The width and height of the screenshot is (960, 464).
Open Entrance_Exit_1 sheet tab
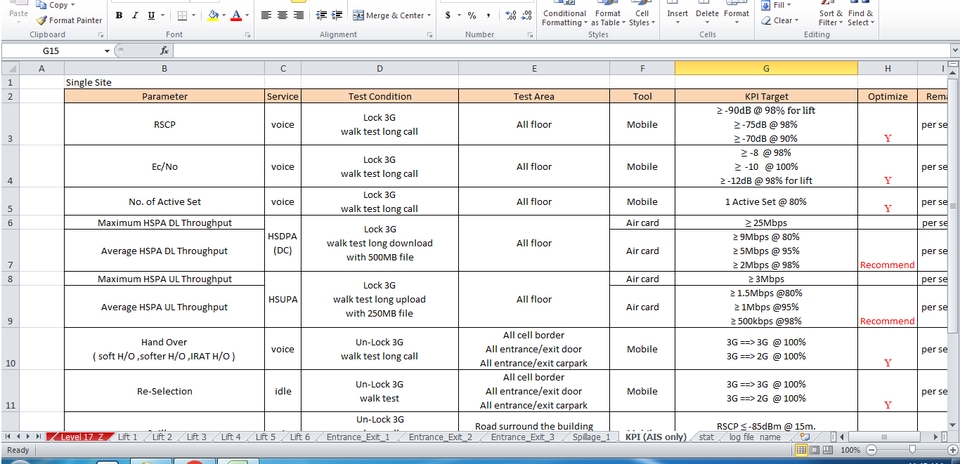point(358,436)
